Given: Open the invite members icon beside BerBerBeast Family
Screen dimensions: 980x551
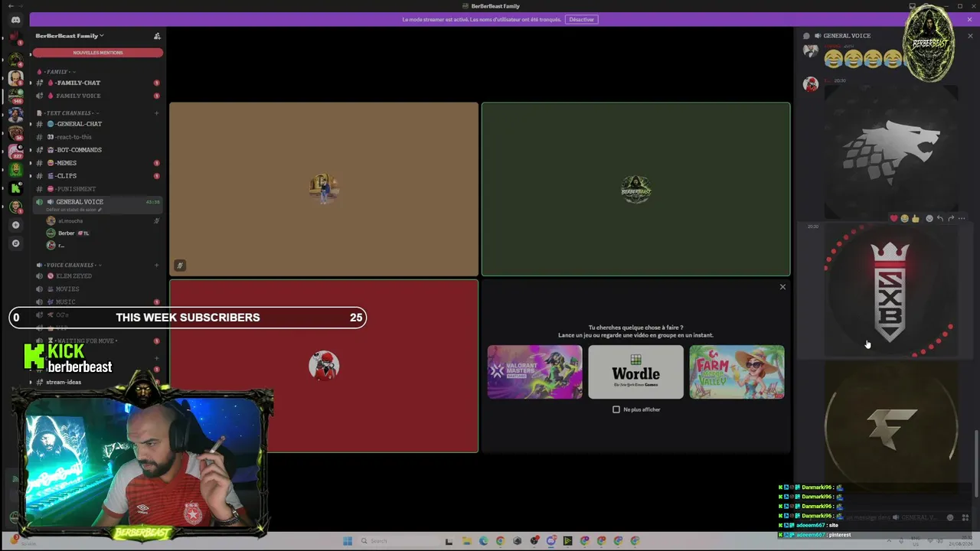Looking at the screenshot, I should 157,36.
